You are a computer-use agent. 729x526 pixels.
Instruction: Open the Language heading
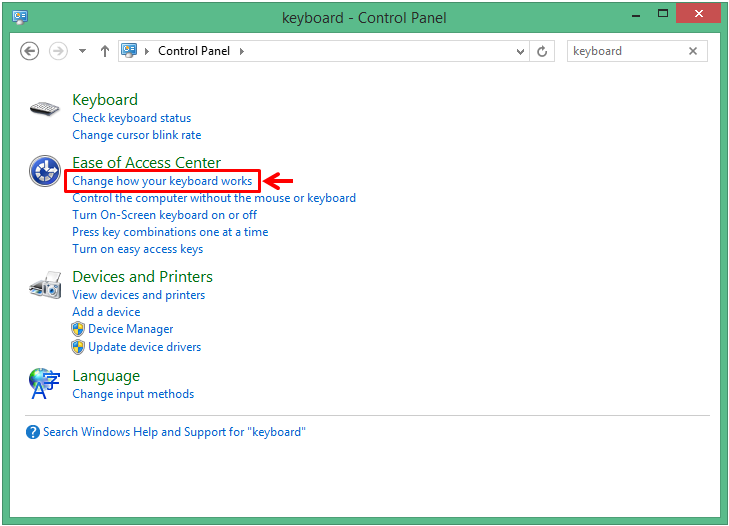106,376
